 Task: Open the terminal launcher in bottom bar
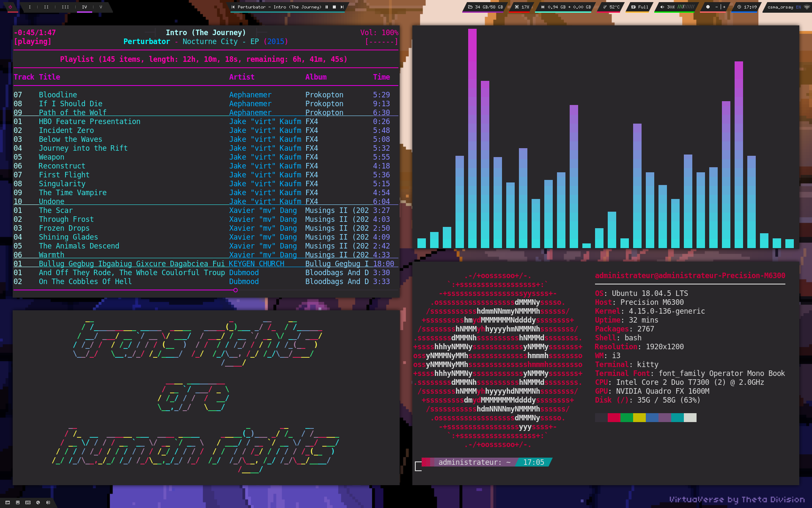(8, 502)
